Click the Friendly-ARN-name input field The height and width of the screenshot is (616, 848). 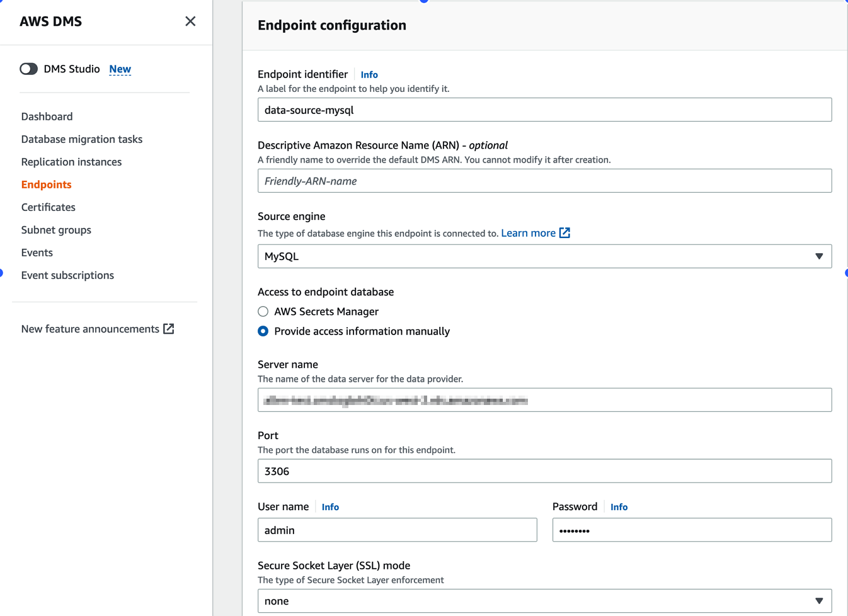(544, 181)
